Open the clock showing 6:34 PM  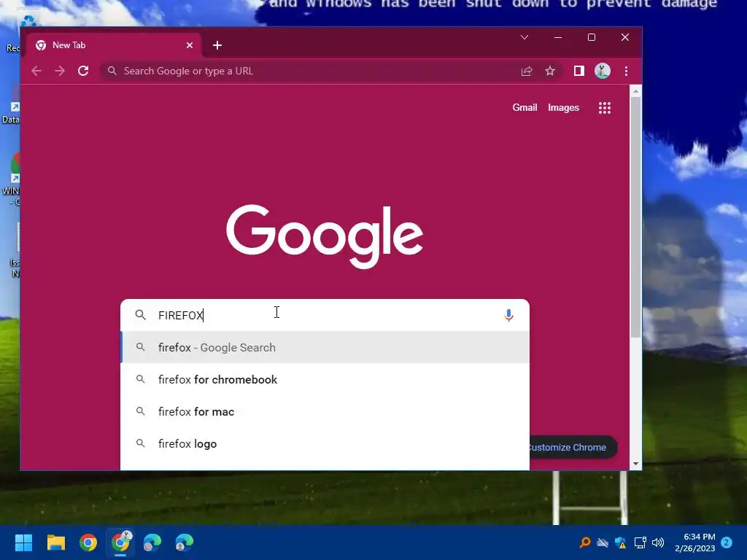tap(695, 542)
